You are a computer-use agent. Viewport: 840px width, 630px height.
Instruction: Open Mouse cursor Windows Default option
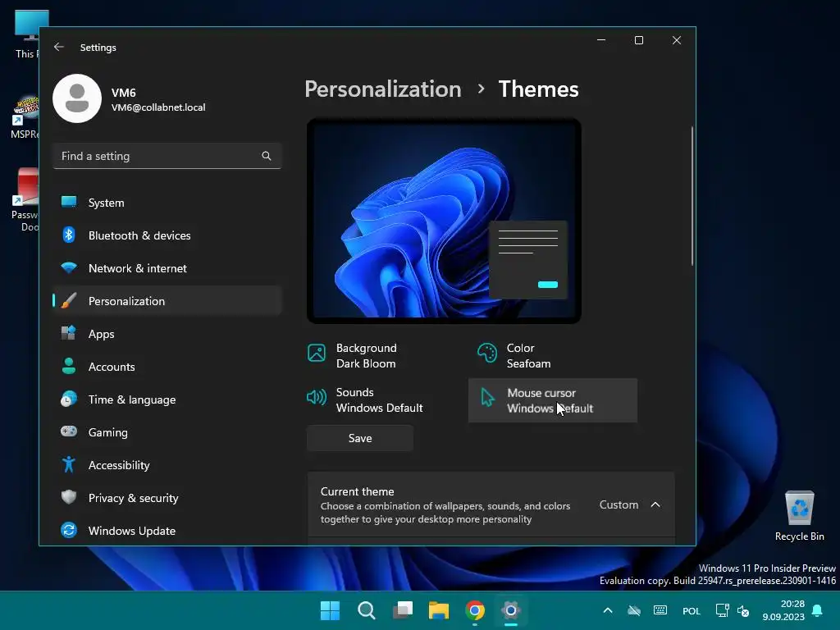point(553,400)
